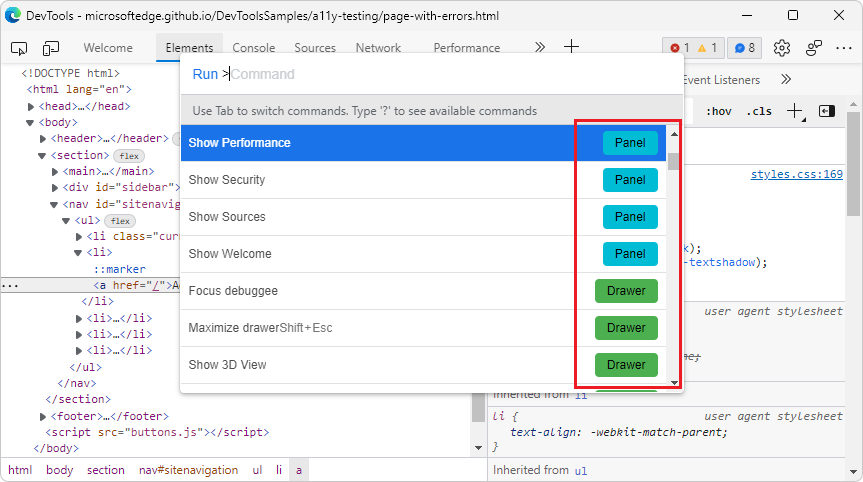Collapse the ul element
Screen dimensions: 863x482
point(66,221)
